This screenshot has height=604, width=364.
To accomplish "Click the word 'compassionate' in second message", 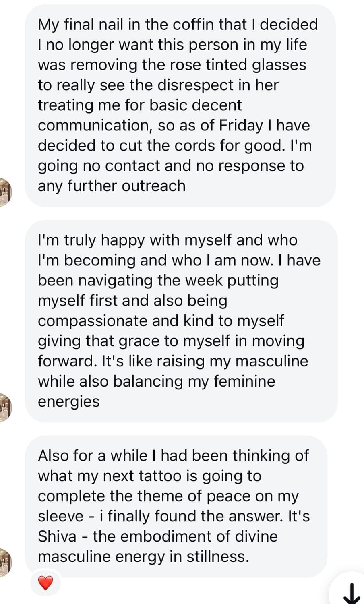I will (x=93, y=321).
